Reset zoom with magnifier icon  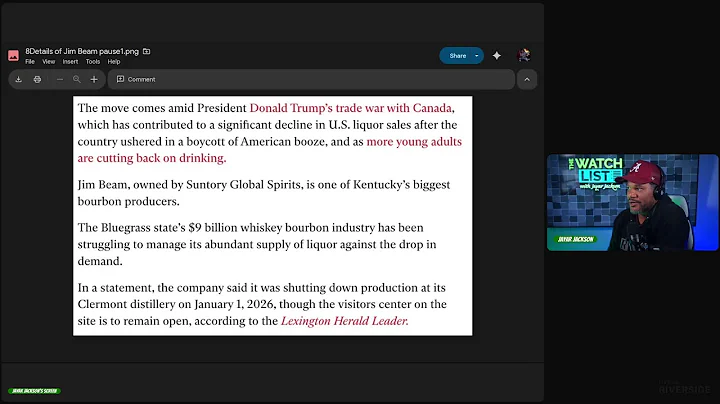77,79
